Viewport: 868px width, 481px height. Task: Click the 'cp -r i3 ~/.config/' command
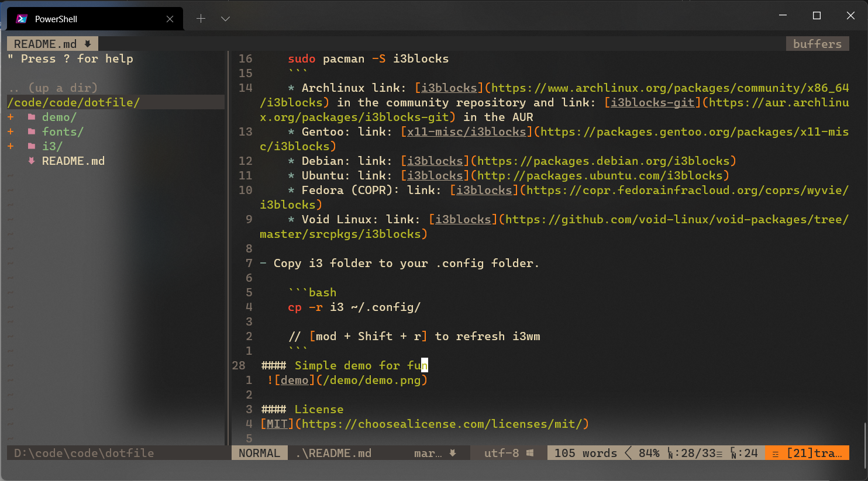[x=354, y=307]
